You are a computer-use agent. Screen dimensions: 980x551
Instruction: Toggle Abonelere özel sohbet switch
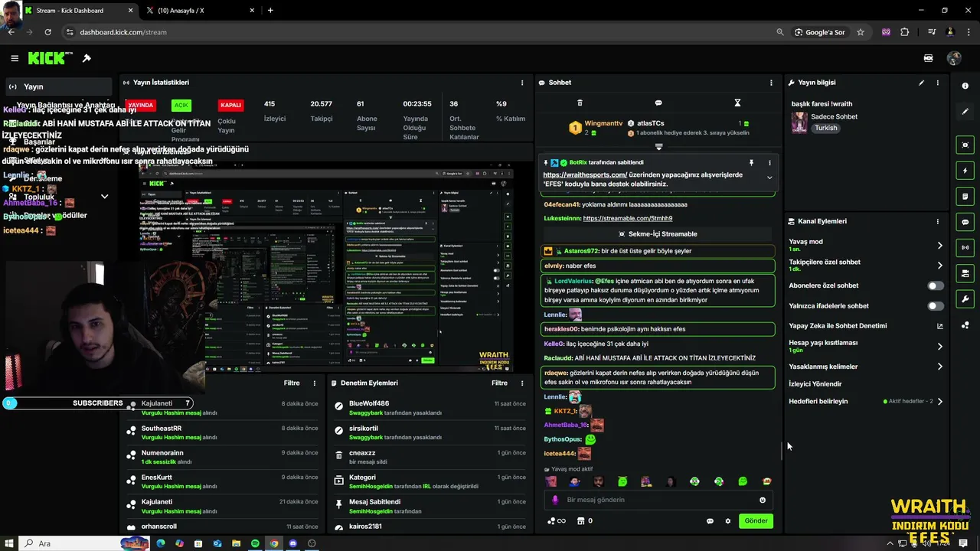click(x=936, y=285)
